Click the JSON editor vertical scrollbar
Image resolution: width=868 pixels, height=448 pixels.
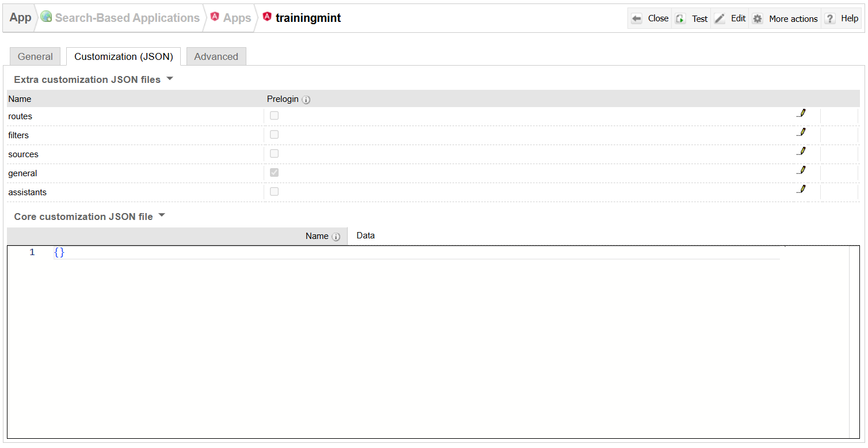[854, 342]
